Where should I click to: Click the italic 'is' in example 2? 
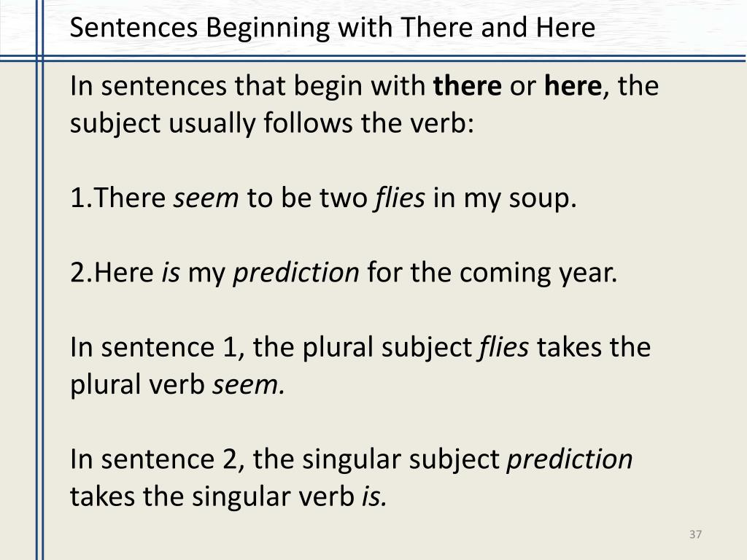click(171, 273)
